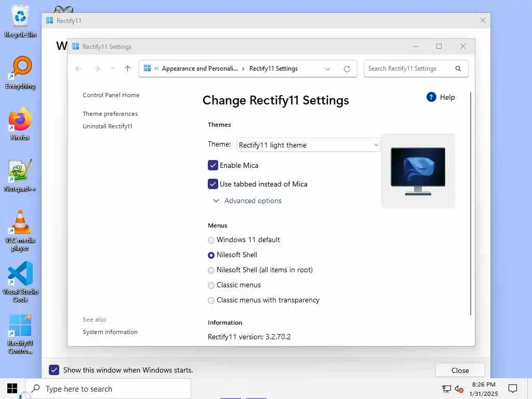Click the taskbar Type here to search box
Viewport: 532px width, 399px height.
coord(108,389)
